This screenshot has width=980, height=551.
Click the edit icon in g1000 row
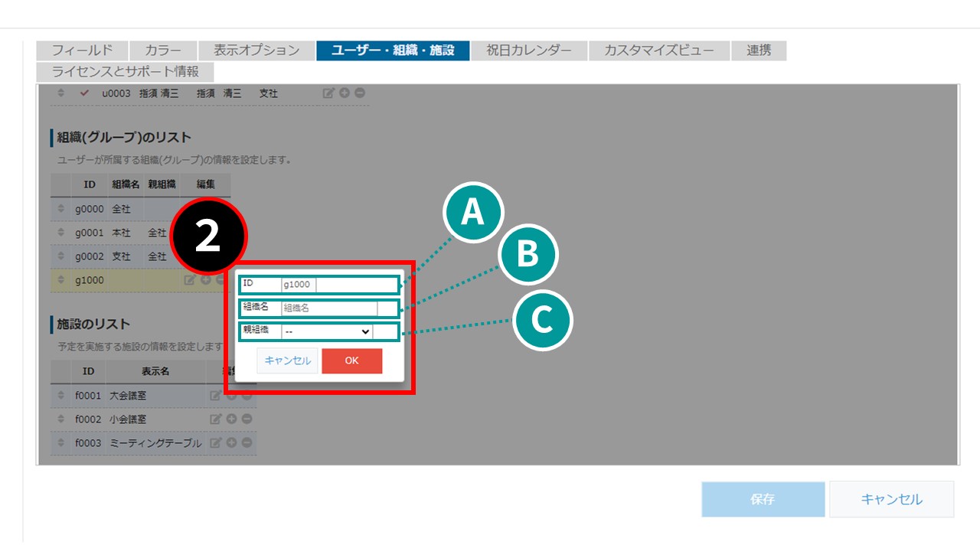tap(190, 280)
